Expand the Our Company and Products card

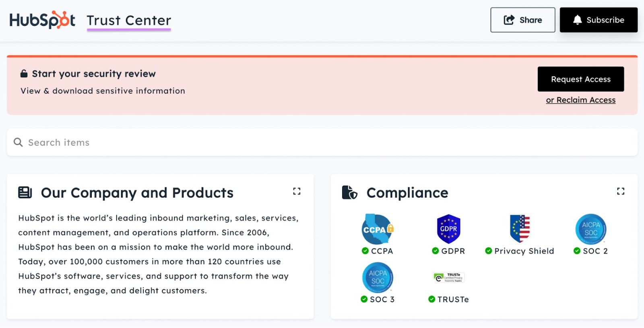[297, 191]
